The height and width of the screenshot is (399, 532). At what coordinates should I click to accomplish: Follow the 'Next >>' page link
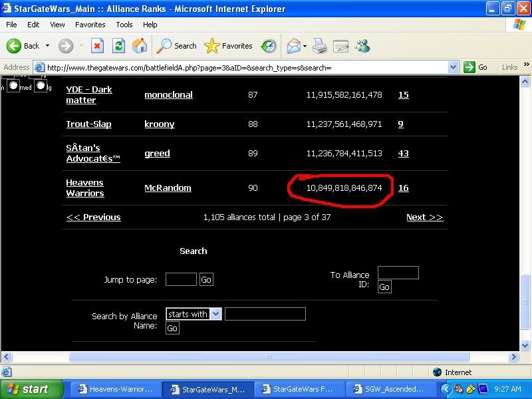point(424,217)
